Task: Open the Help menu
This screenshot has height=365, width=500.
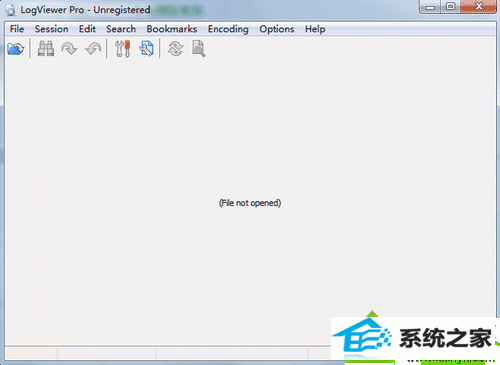Action: click(315, 29)
